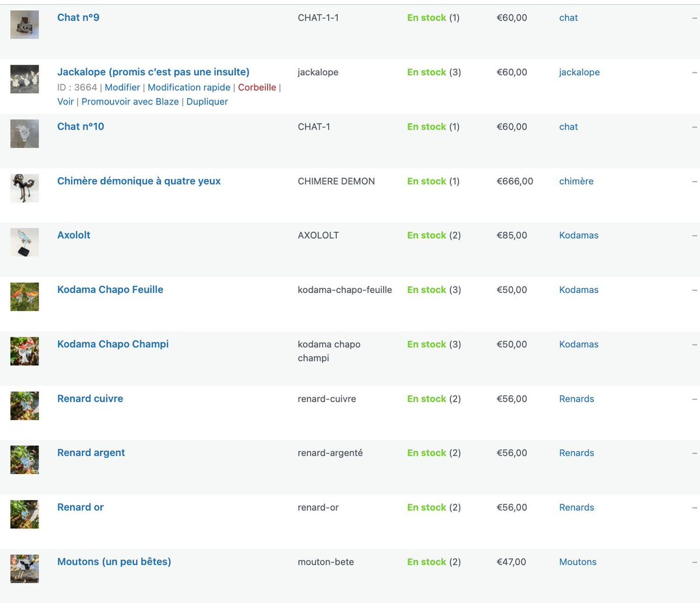The height and width of the screenshot is (603, 700).
Task: Click the €85,00 price
Action: pyautogui.click(x=512, y=235)
